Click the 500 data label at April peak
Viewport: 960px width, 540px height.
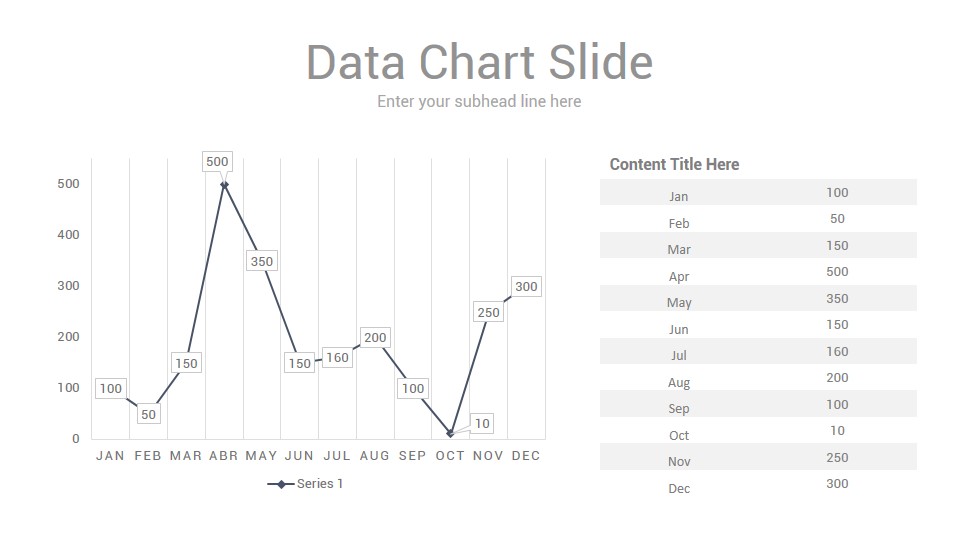click(217, 162)
